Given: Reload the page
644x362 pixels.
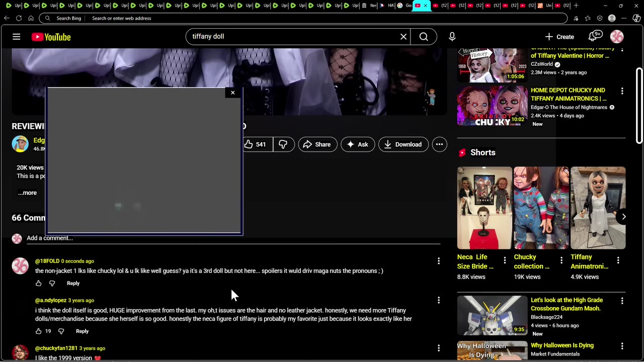Looking at the screenshot, I should pyautogui.click(x=19, y=18).
